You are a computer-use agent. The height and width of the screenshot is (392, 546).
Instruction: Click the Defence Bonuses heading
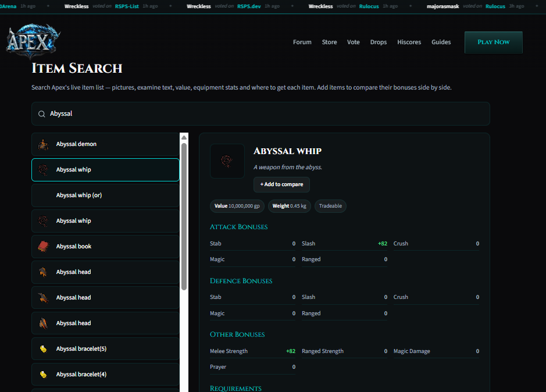tap(241, 281)
